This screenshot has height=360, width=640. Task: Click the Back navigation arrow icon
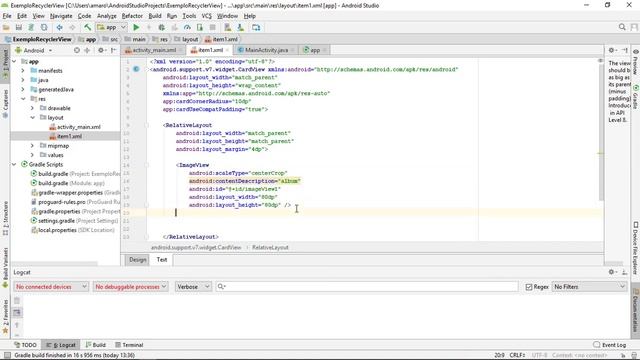coord(60,27)
